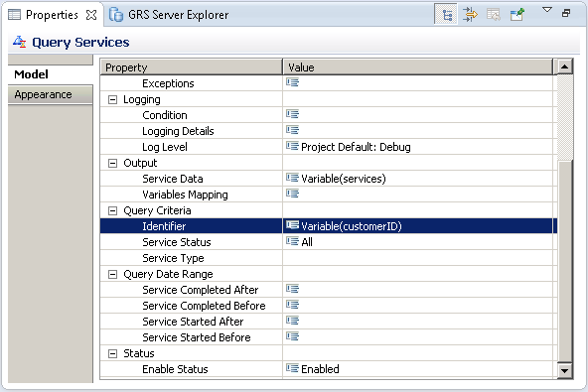Screen dimensions: 588x392
Task: Select Service Completed Before property
Action: tap(204, 306)
